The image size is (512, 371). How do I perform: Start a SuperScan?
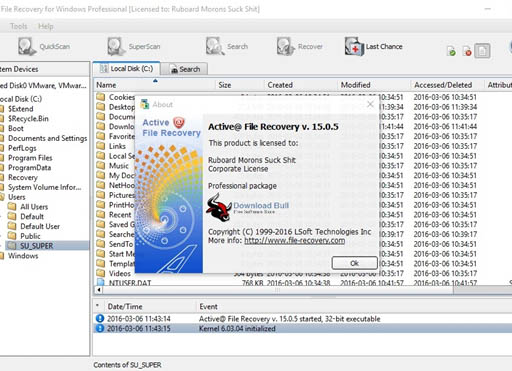tap(134, 46)
